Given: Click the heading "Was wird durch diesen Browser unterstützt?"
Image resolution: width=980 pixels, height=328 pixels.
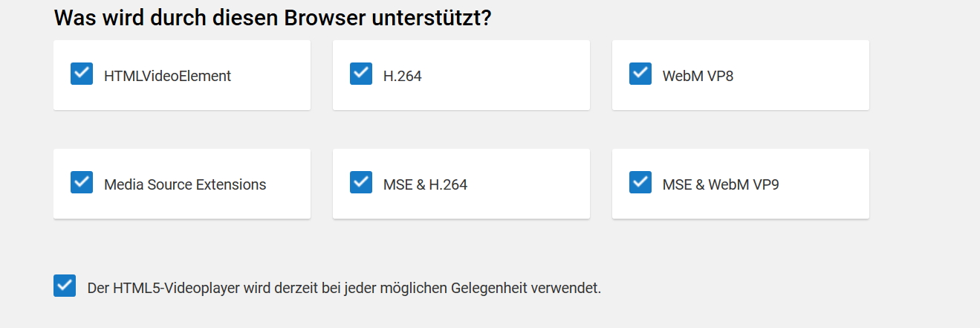Looking at the screenshot, I should pyautogui.click(x=273, y=18).
